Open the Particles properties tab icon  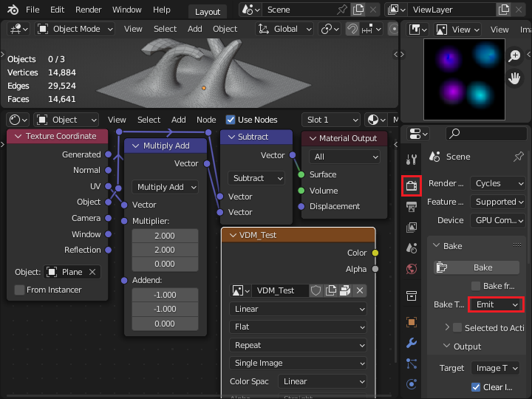pyautogui.click(x=412, y=364)
